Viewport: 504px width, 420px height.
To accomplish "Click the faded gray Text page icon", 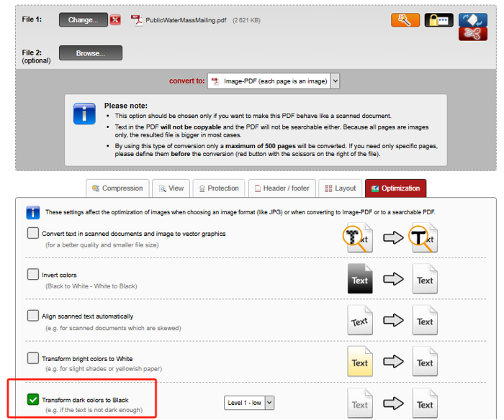I will 360,403.
